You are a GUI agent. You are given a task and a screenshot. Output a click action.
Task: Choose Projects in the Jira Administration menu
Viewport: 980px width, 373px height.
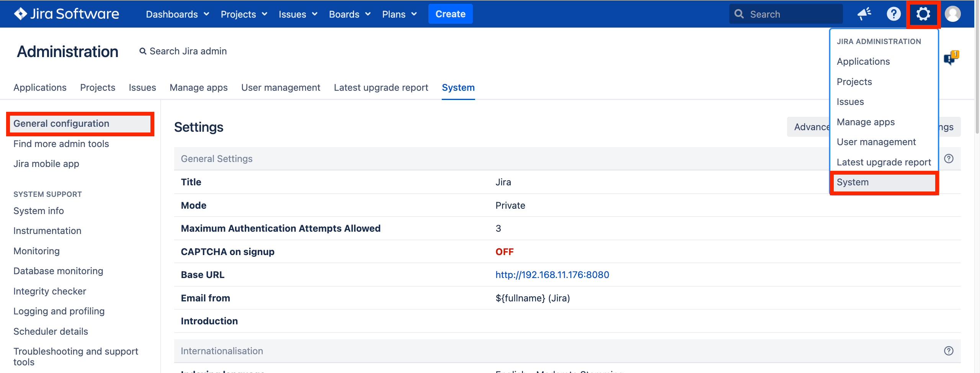[x=854, y=82]
